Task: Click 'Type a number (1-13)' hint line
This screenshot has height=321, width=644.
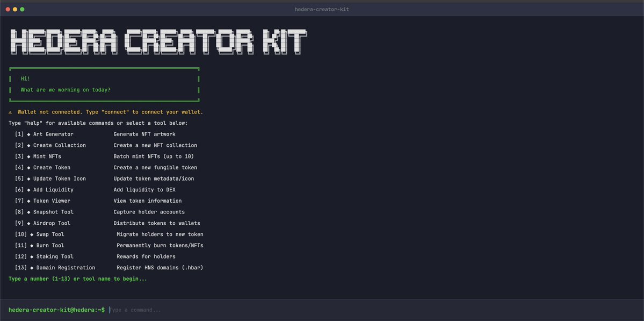Action: tap(78, 279)
